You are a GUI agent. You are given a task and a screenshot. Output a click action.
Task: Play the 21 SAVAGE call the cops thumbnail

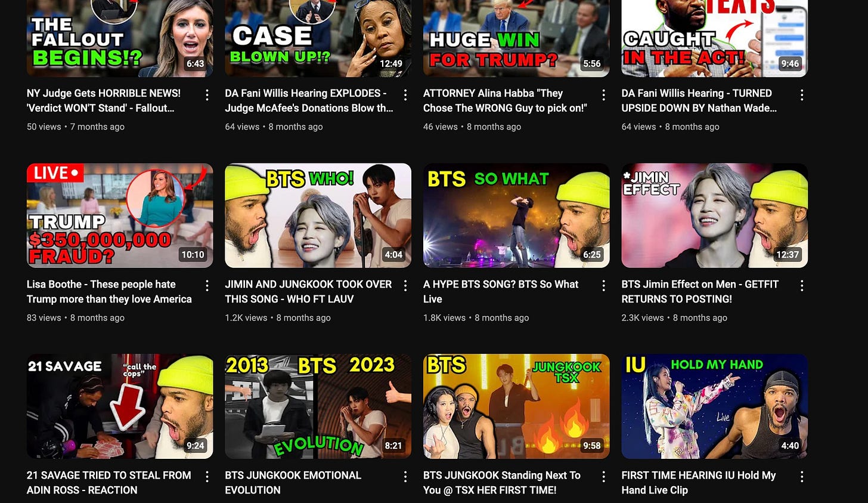(120, 406)
